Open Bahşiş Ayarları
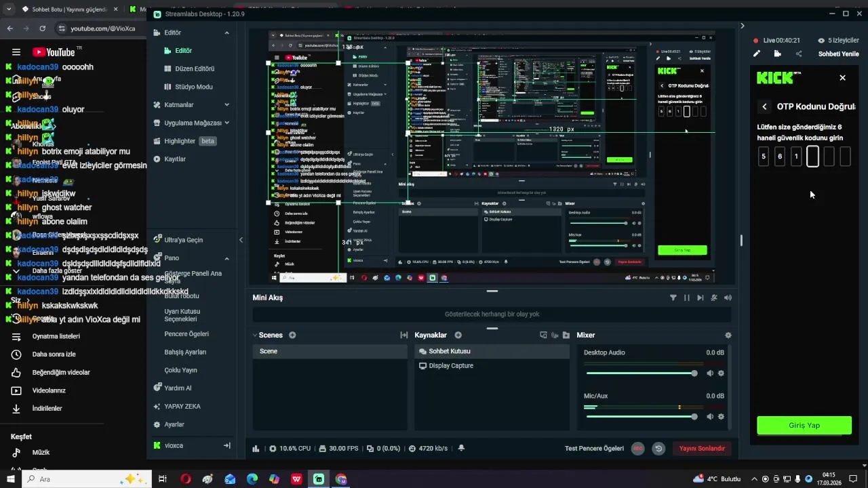 point(185,352)
